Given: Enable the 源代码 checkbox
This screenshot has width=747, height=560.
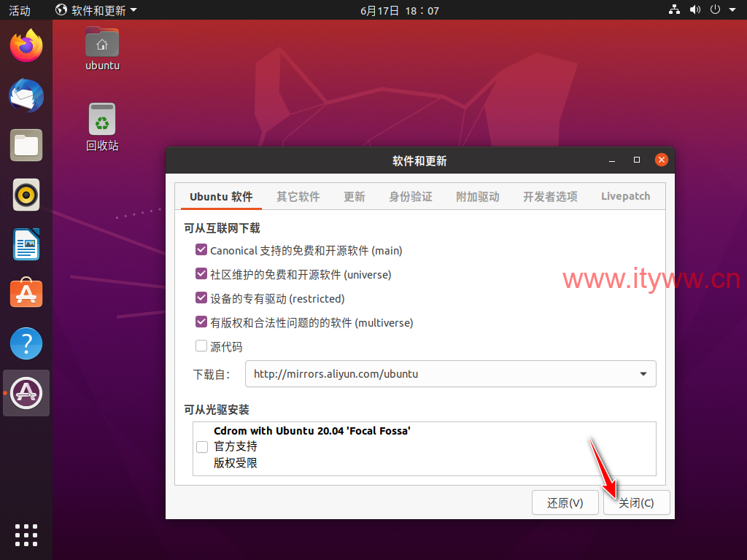Looking at the screenshot, I should [x=201, y=346].
